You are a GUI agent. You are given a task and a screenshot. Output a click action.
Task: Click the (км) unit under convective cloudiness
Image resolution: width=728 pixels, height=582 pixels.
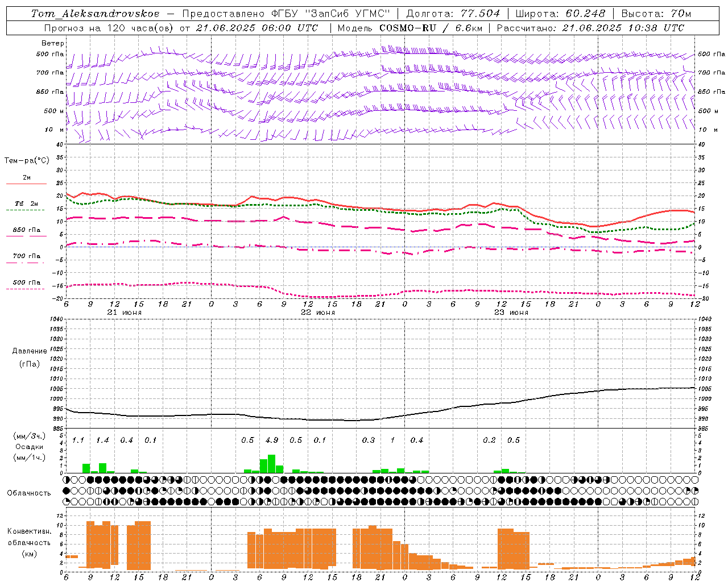(29, 553)
